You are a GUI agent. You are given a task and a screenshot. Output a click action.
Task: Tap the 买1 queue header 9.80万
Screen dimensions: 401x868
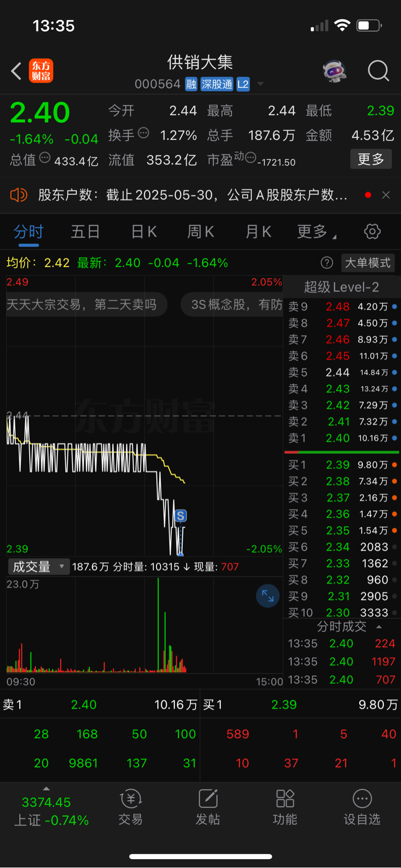tap(300, 705)
